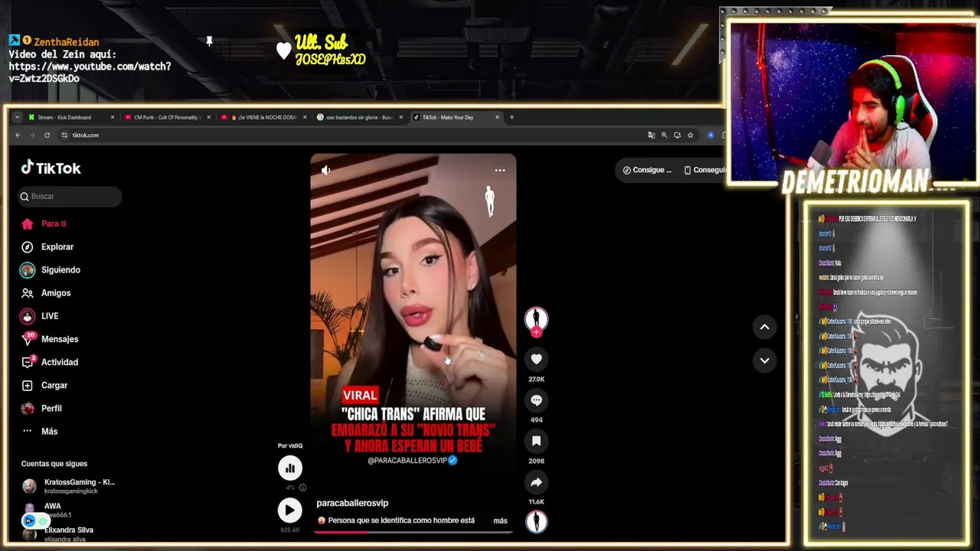Like the video with heart icon
The image size is (980, 551).
click(x=536, y=359)
